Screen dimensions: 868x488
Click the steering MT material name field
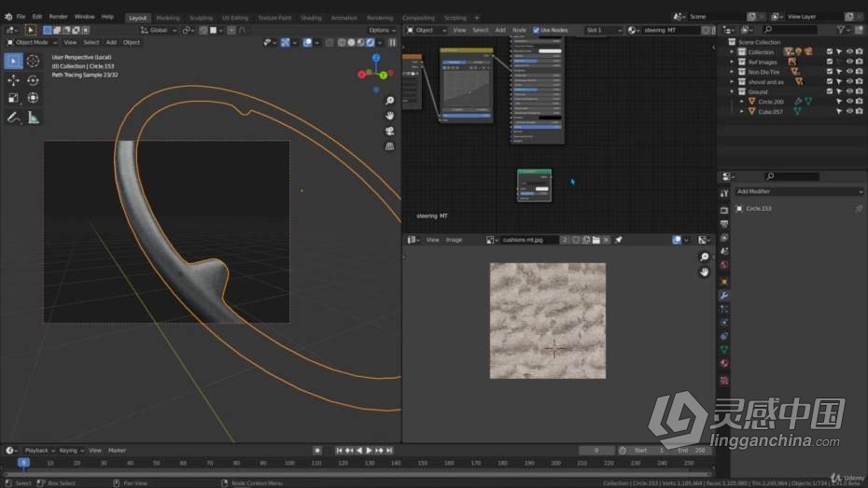[670, 31]
